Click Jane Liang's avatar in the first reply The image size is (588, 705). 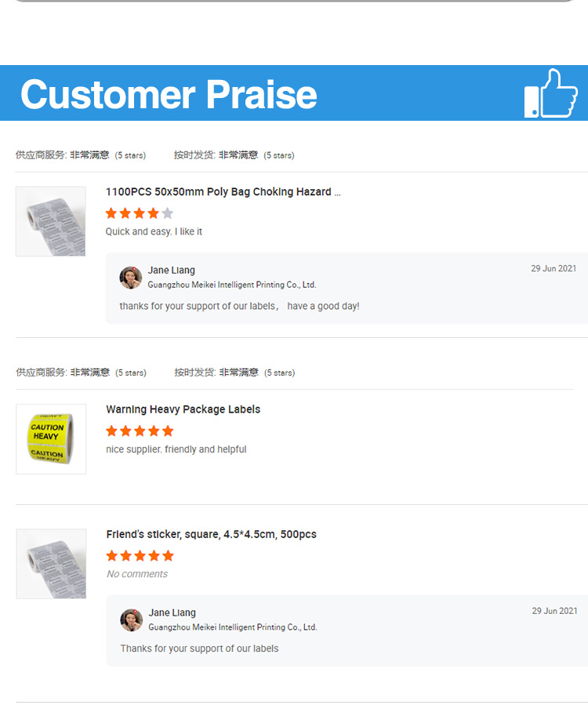[x=131, y=278]
